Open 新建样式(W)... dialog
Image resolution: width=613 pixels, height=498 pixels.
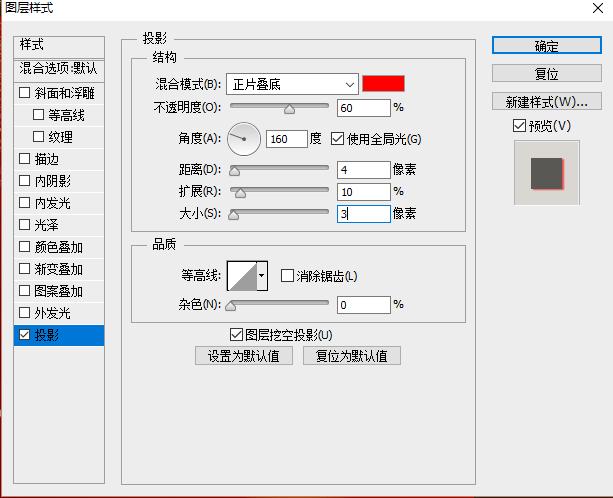click(547, 101)
